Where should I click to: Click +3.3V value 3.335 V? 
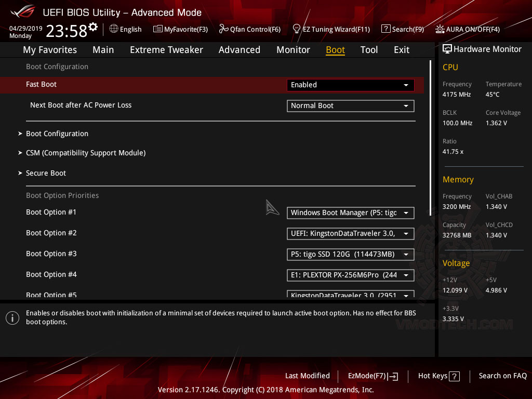(453, 320)
